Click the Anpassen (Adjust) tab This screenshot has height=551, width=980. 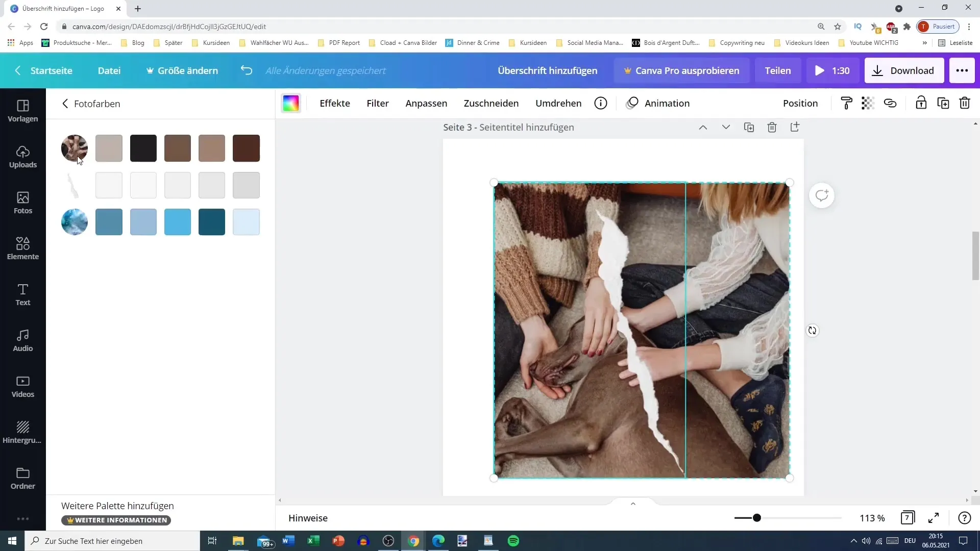coord(426,103)
